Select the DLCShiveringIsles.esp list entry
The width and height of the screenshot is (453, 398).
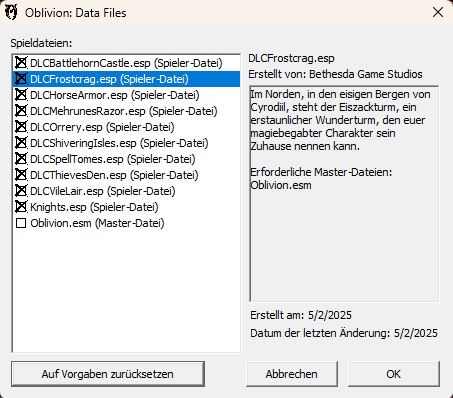coord(119,143)
